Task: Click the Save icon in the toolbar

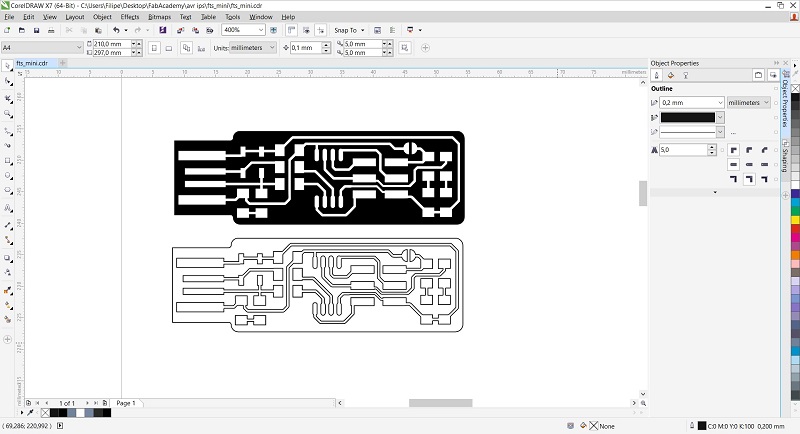Action: pyautogui.click(x=36, y=30)
